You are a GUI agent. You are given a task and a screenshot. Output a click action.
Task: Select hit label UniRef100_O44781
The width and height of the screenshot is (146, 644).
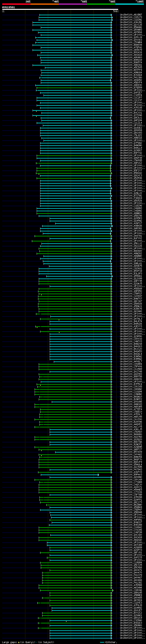coord(131,236)
